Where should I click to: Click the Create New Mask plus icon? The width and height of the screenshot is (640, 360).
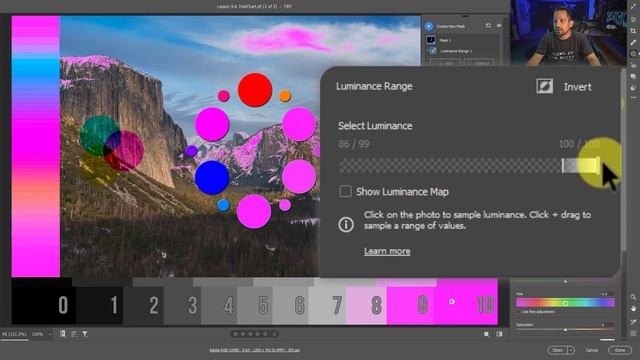[429, 26]
